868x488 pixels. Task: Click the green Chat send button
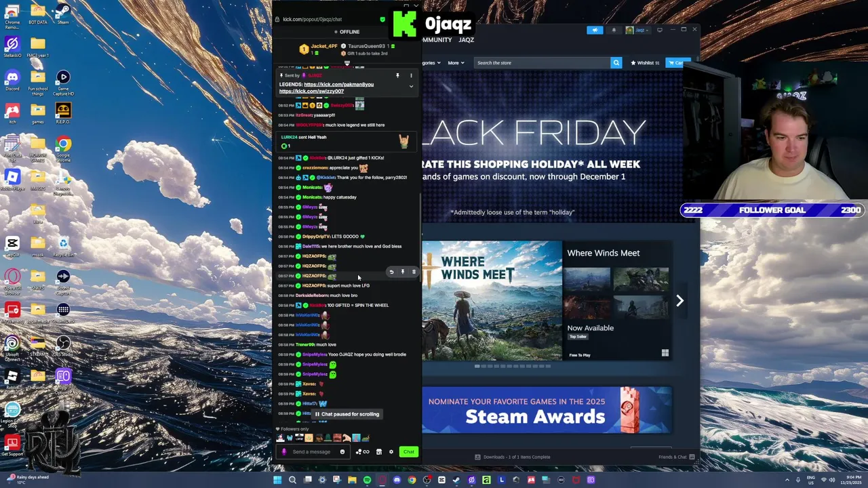408,452
